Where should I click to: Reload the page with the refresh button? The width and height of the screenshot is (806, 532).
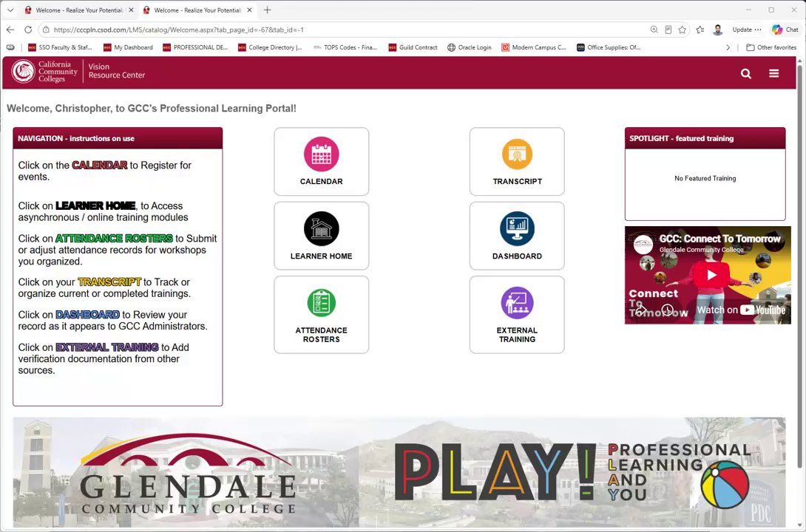(x=28, y=30)
